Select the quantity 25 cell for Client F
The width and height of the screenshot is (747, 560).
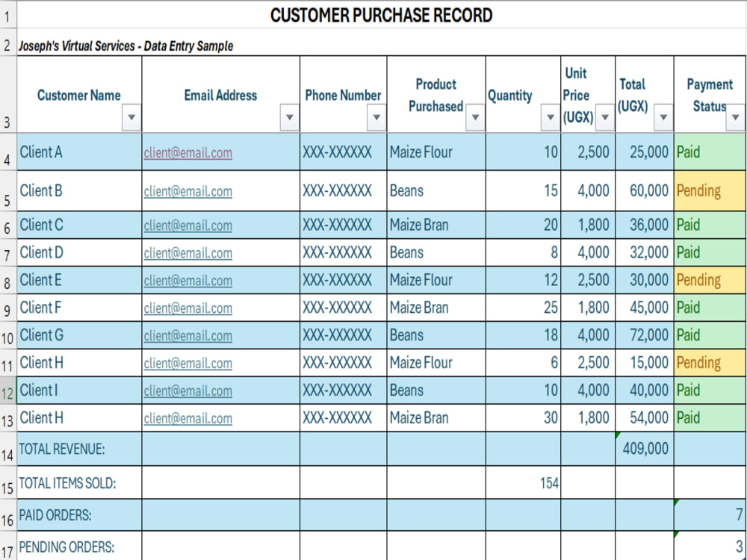point(523,308)
